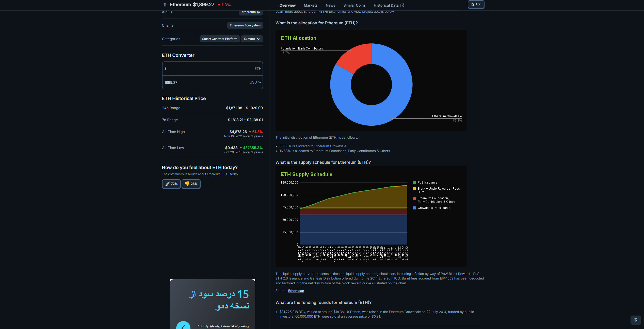The height and width of the screenshot is (329, 644).
Task: Click the ETH amount input field
Action: point(213,69)
